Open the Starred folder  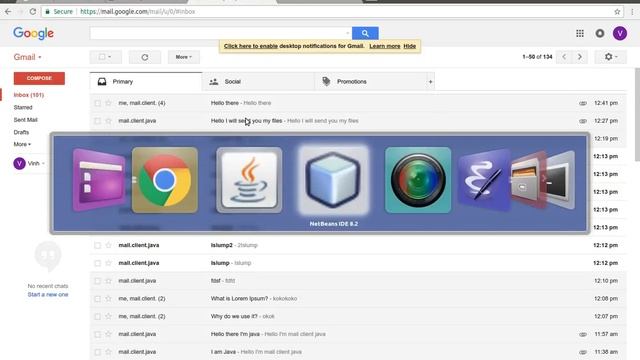click(23, 107)
